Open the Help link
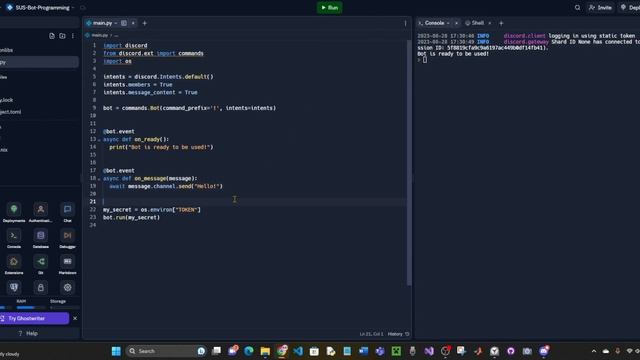This screenshot has height=360, width=640. [28, 333]
